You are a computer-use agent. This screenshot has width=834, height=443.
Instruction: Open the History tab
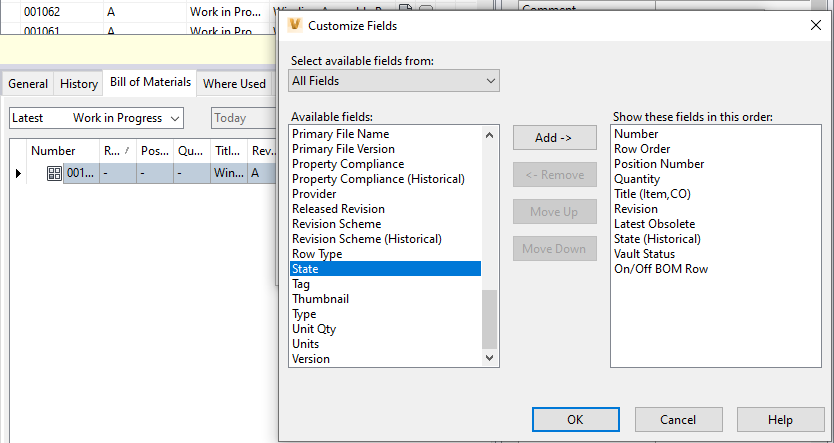coord(78,84)
